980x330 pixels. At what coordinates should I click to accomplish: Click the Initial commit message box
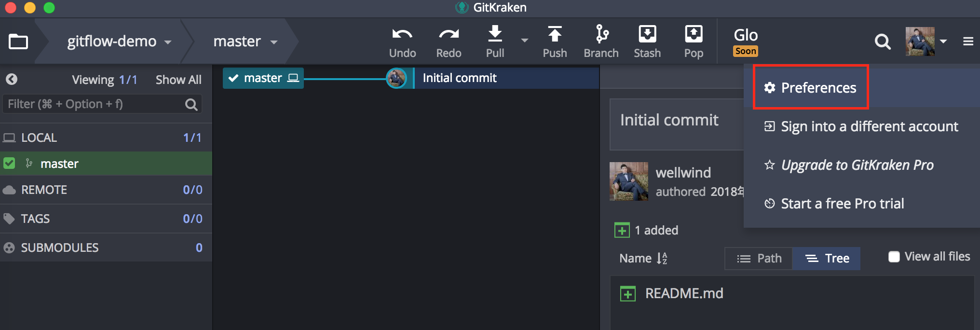677,124
